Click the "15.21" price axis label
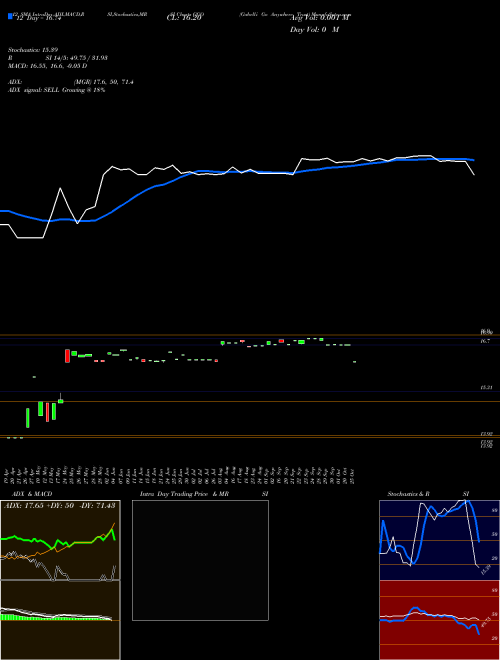500x660 pixels. [x=487, y=387]
